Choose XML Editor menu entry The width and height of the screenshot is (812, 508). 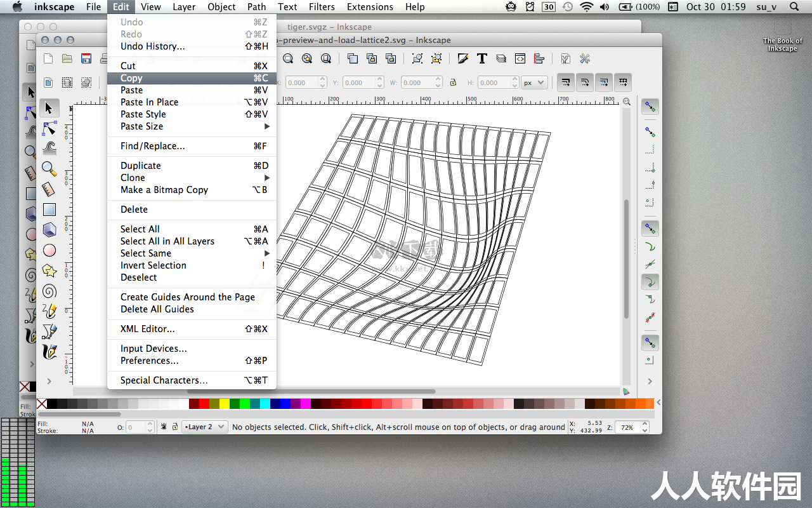tap(192, 329)
